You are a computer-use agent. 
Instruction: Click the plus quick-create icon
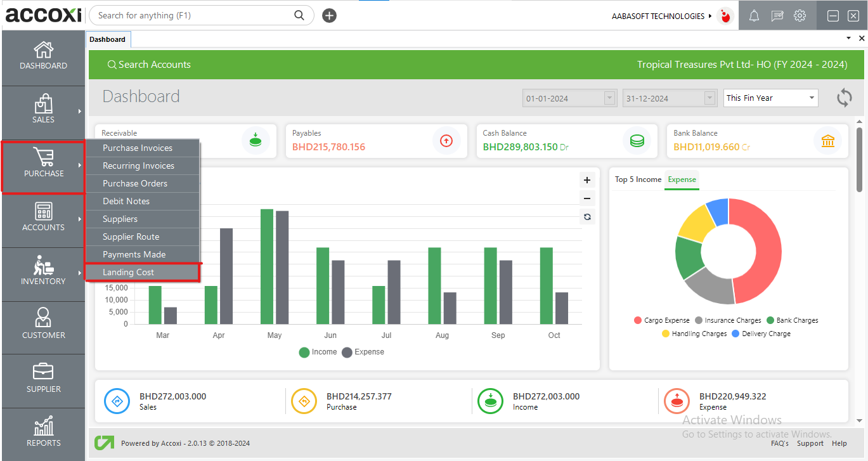tap(329, 16)
